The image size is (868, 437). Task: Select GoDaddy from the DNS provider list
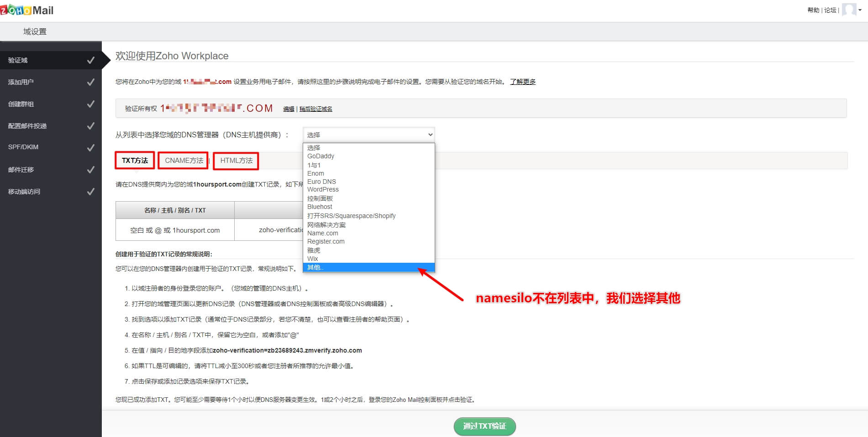coord(321,156)
